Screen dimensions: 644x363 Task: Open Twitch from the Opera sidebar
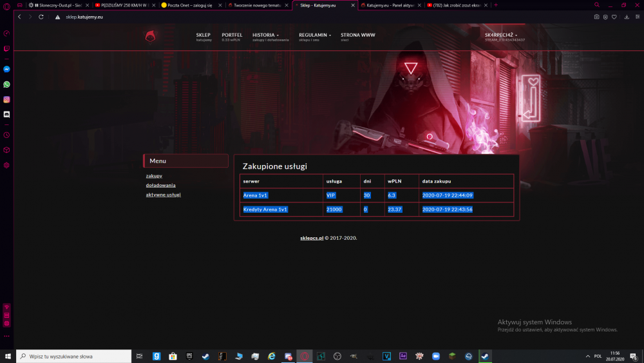[x=6, y=48]
